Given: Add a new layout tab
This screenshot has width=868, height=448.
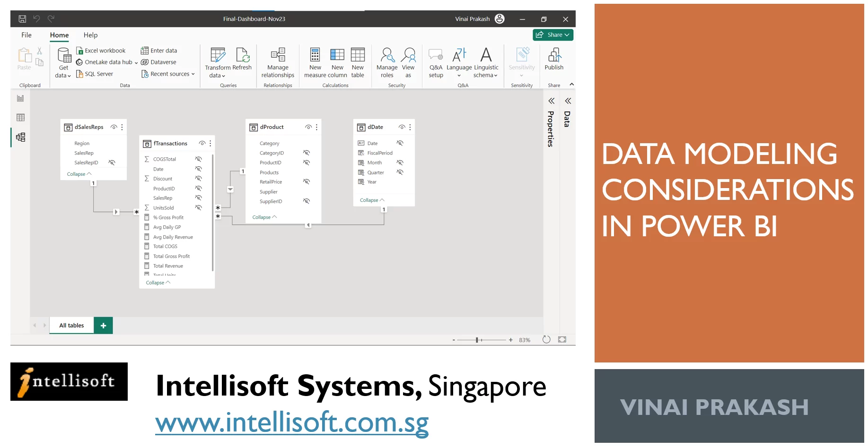Looking at the screenshot, I should (103, 326).
